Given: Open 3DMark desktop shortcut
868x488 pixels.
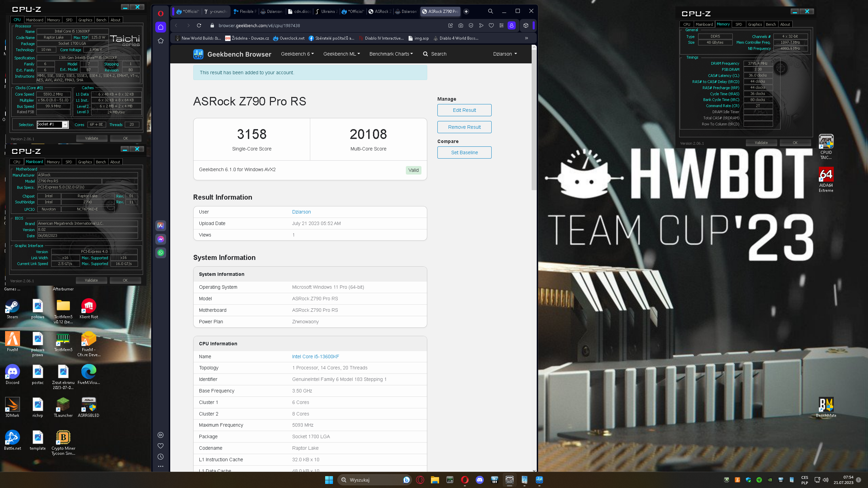Looking at the screenshot, I should tap(12, 408).
